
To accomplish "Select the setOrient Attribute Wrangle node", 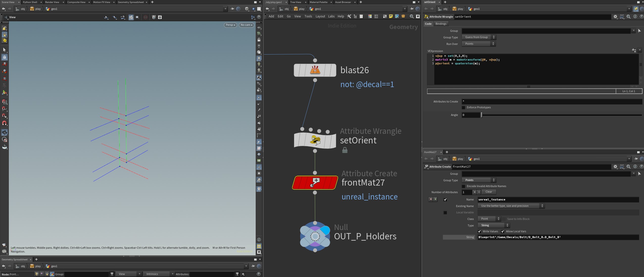I will coord(315,140).
